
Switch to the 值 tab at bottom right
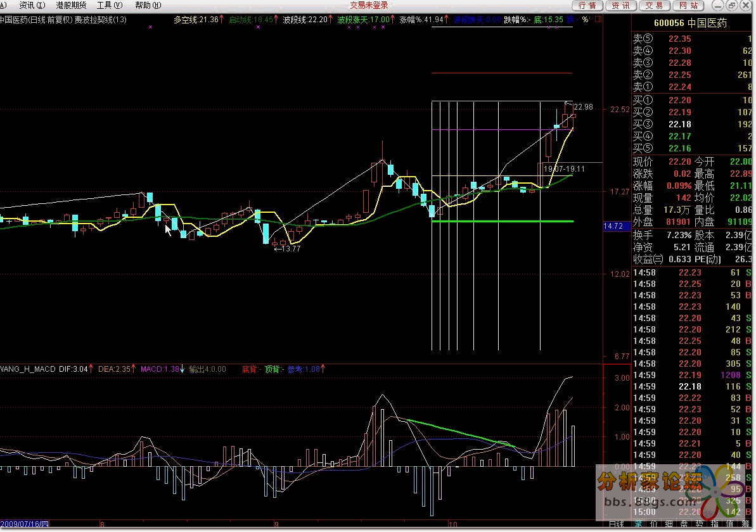729,524
